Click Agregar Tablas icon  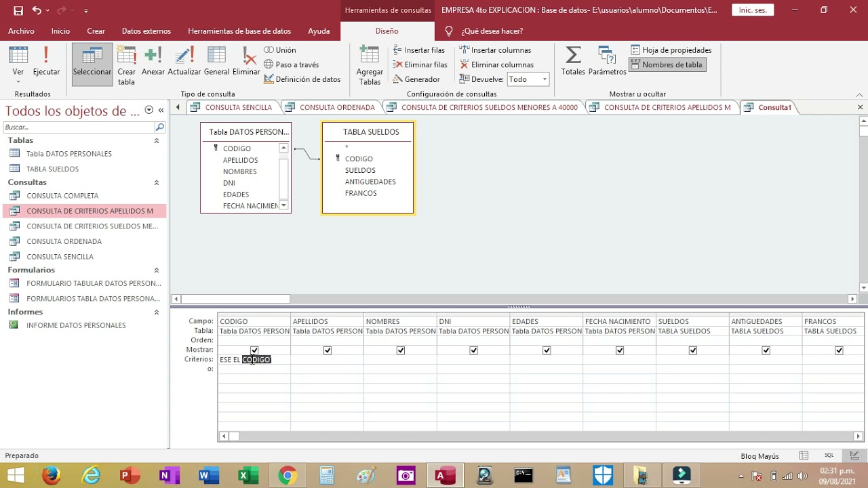pos(370,65)
